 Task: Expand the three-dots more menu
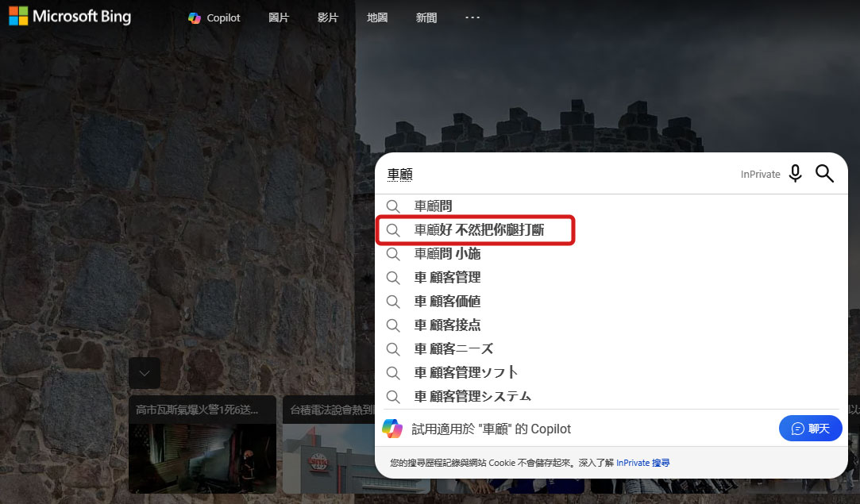[x=472, y=17]
